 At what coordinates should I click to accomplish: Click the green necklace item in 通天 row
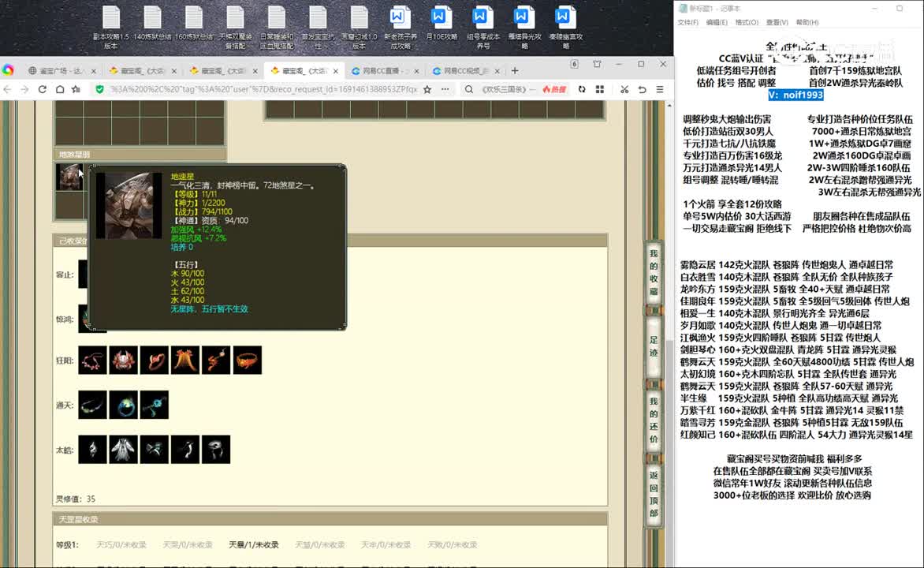click(92, 405)
